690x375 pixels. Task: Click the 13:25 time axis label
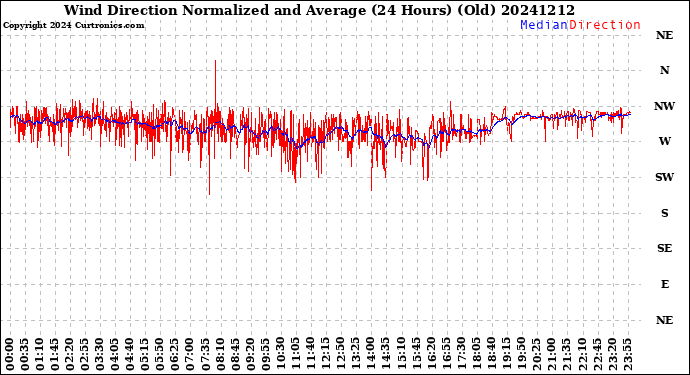click(356, 355)
